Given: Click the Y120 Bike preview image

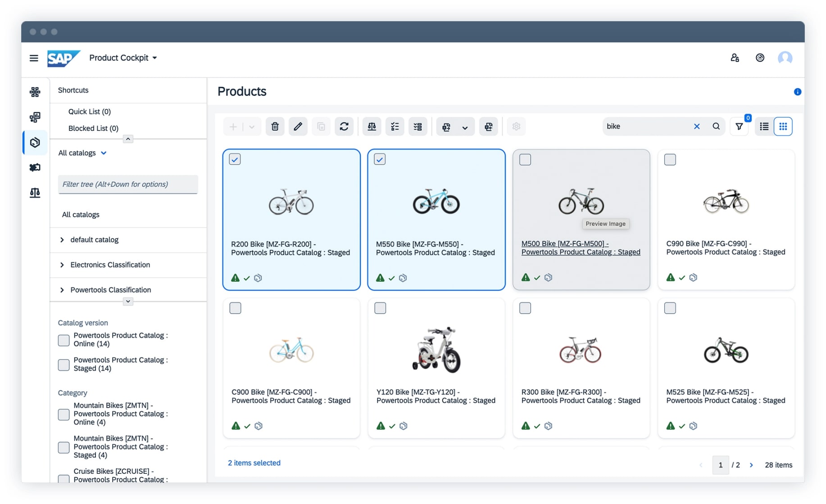Looking at the screenshot, I should click(436, 350).
